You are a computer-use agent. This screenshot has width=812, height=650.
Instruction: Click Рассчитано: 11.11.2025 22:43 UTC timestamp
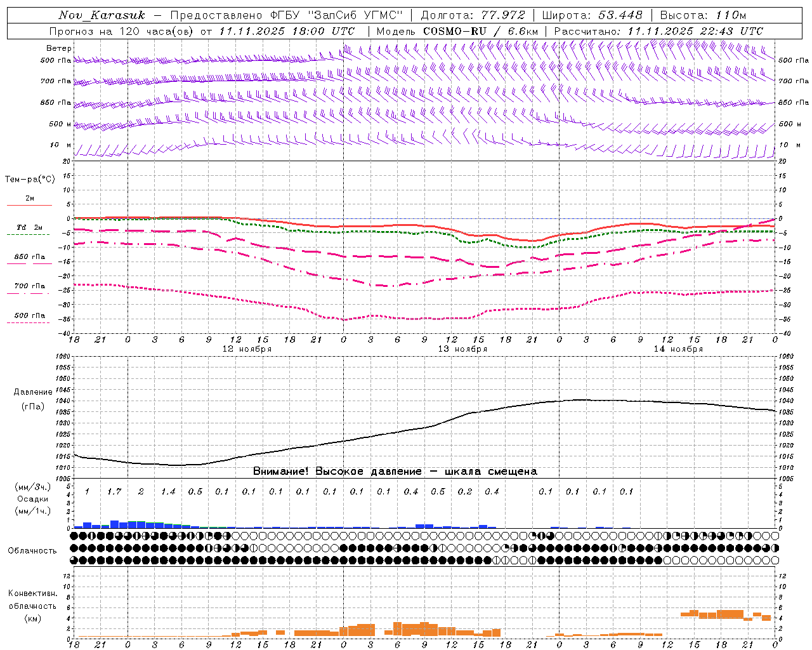click(658, 31)
